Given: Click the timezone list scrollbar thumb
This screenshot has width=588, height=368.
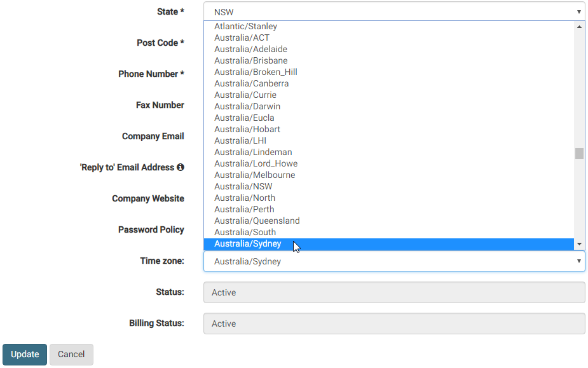Looking at the screenshot, I should pos(579,153).
